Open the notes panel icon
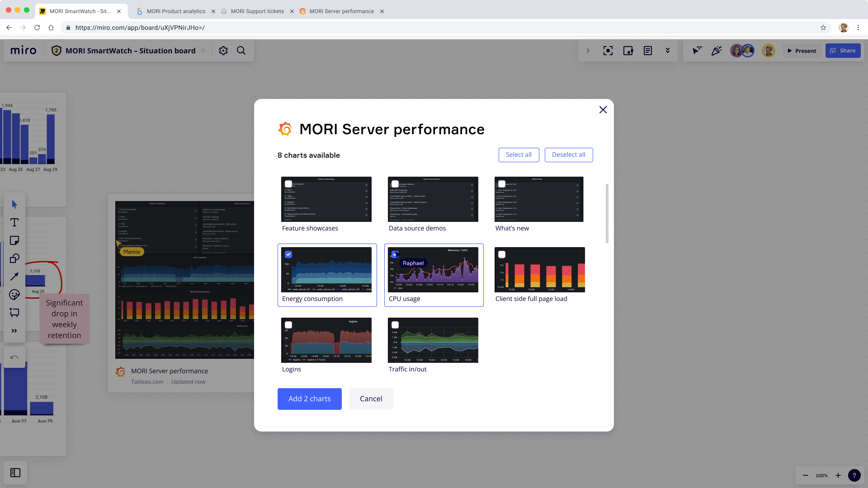The width and height of the screenshot is (868, 488). point(648,51)
